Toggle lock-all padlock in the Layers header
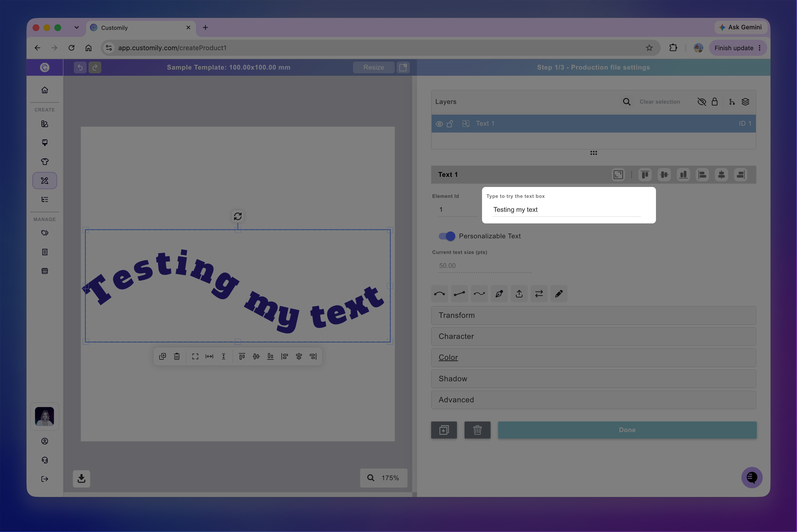The image size is (797, 532). pos(715,102)
